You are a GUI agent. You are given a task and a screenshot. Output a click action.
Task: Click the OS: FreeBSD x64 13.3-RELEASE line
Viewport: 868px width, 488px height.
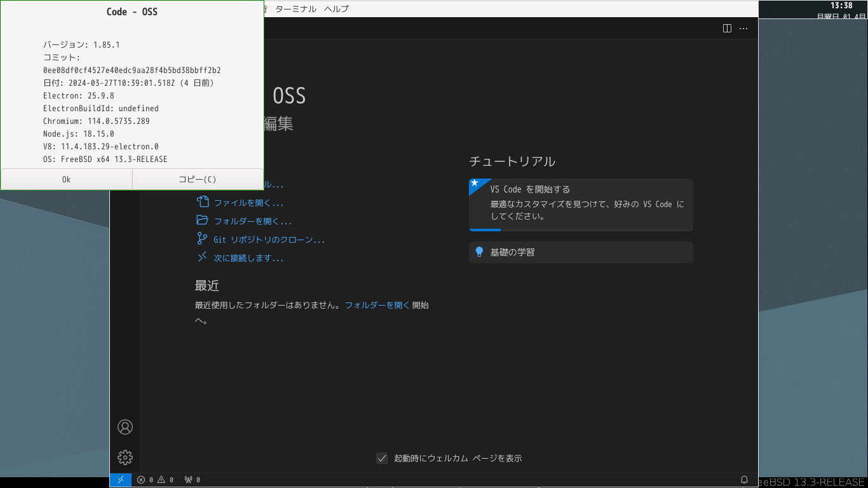[105, 159]
